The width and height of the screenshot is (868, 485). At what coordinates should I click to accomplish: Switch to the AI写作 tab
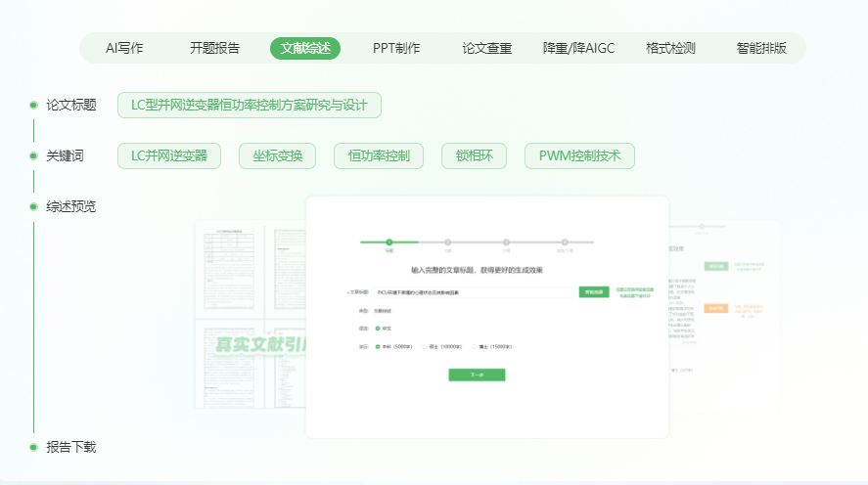124,48
